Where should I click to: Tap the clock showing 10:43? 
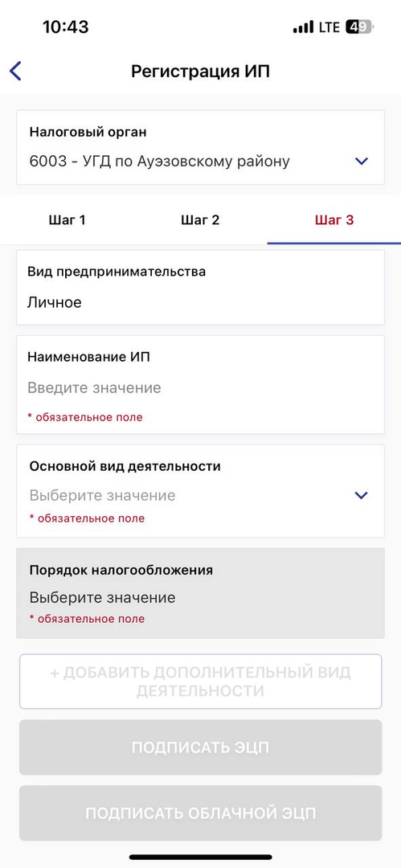[x=65, y=27]
